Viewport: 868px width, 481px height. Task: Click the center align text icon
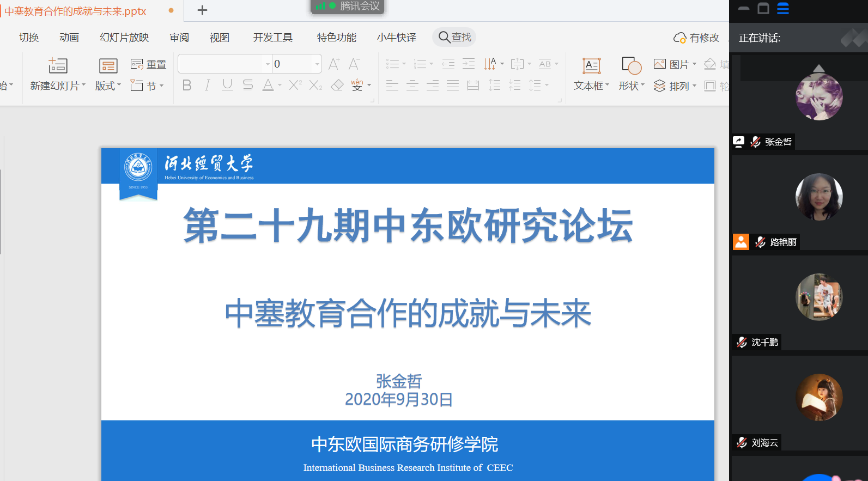click(x=412, y=85)
